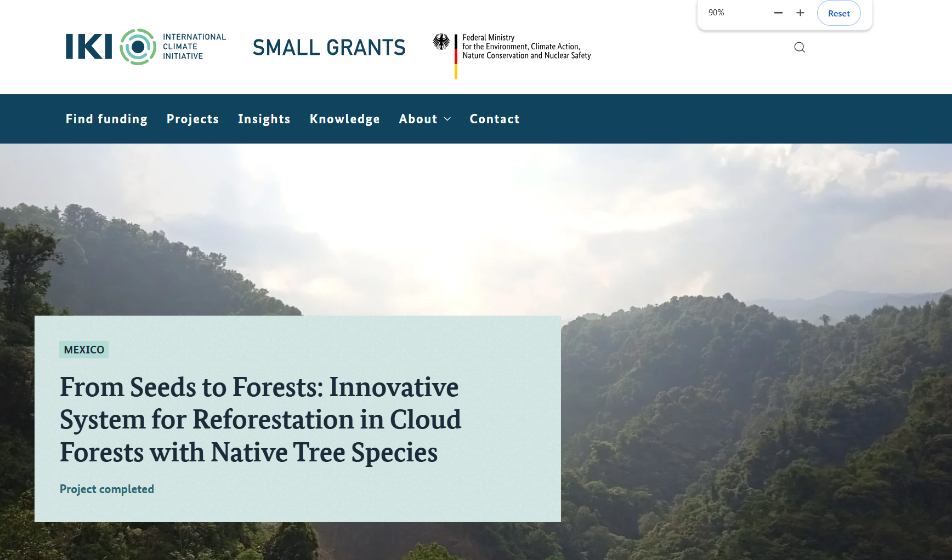The height and width of the screenshot is (560, 952).
Task: Navigate to the Knowledge page
Action: tap(344, 119)
